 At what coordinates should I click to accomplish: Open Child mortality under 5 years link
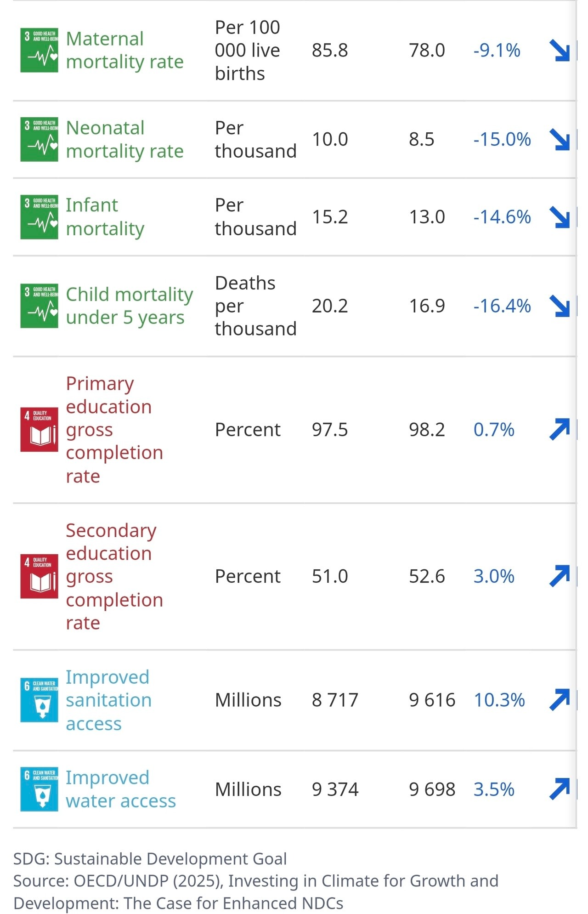click(x=129, y=306)
